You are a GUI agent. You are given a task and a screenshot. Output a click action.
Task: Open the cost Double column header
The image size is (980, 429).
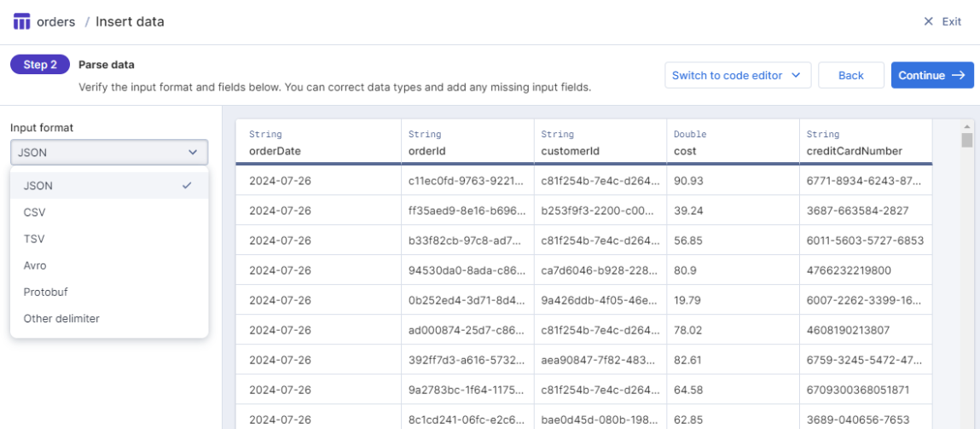tap(731, 142)
